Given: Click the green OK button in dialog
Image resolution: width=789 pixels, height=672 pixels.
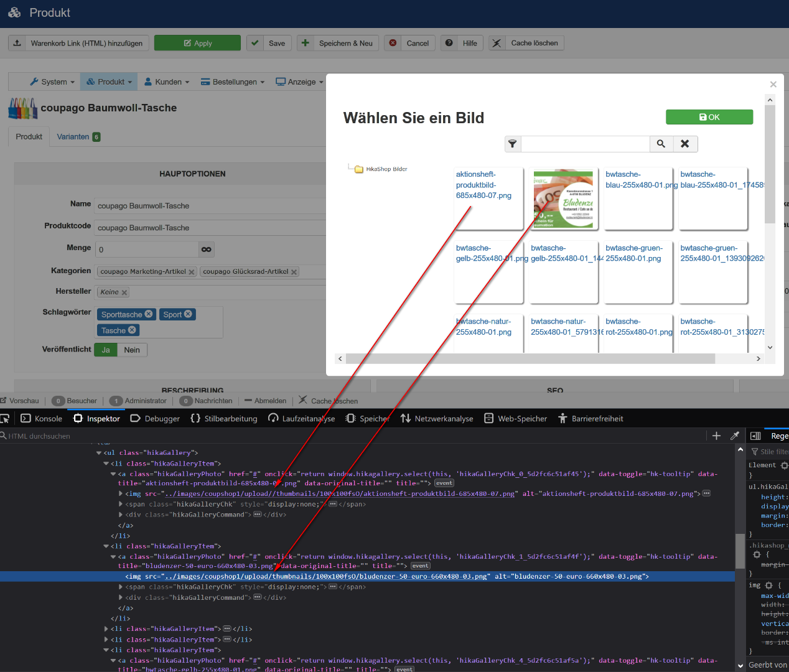Looking at the screenshot, I should (709, 117).
